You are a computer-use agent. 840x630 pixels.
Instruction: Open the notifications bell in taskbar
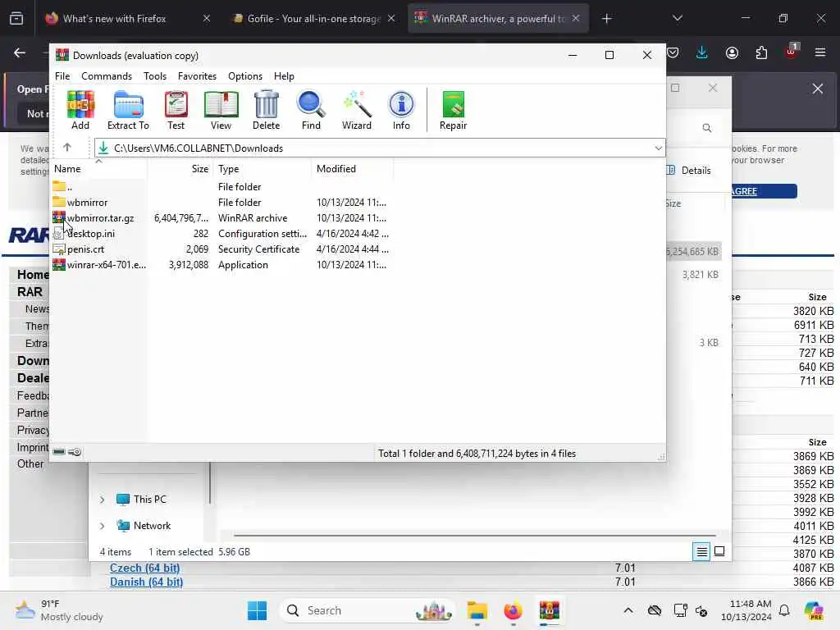click(x=784, y=610)
